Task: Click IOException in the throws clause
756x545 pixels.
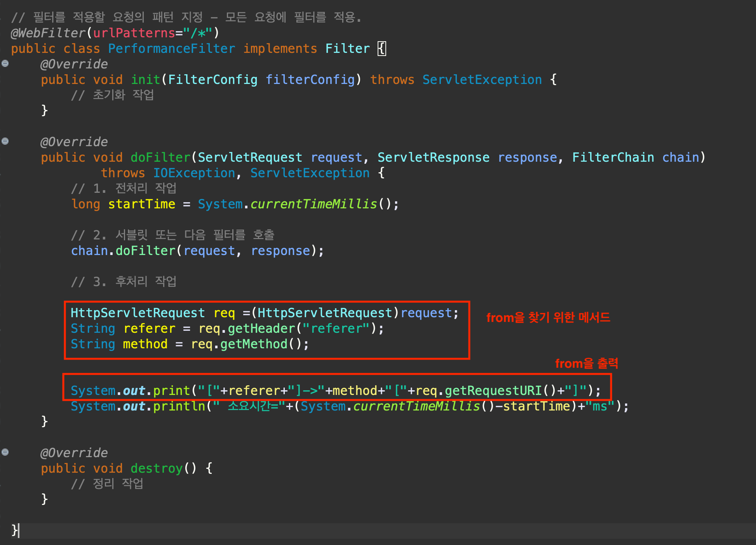Action: [x=194, y=173]
